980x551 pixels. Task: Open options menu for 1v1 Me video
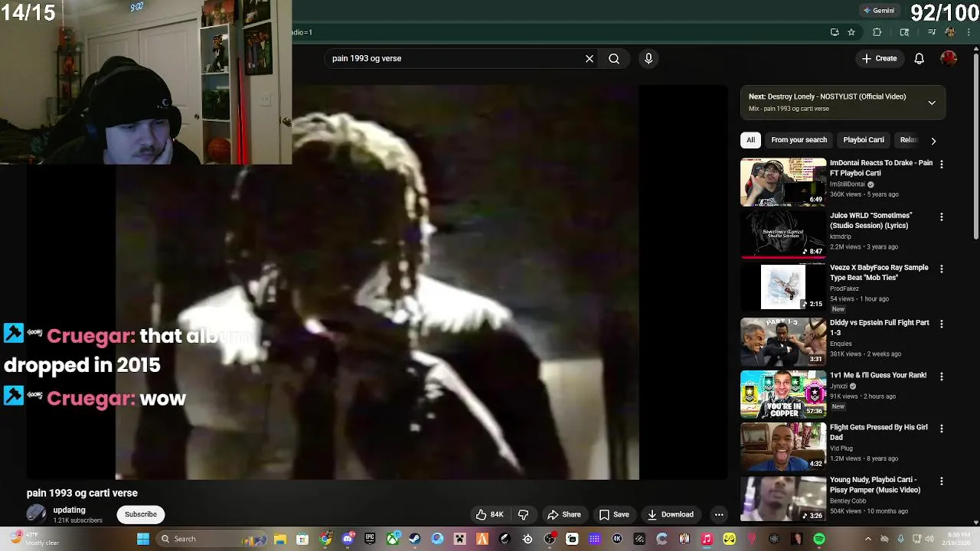point(942,377)
